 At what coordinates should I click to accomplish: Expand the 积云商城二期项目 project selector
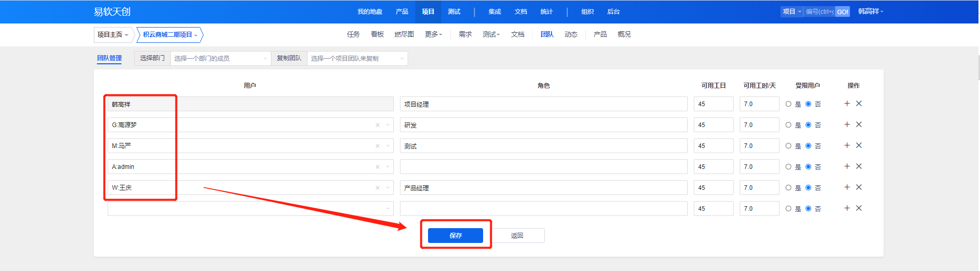pos(169,35)
